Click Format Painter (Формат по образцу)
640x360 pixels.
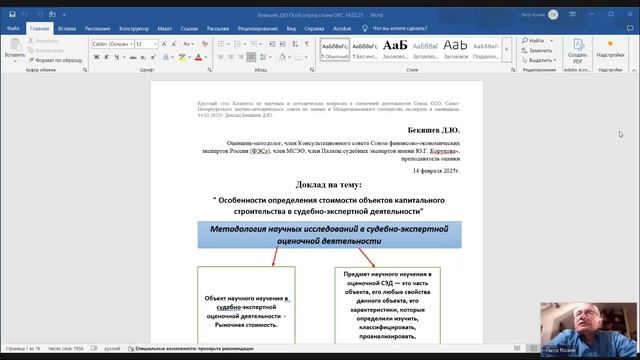point(55,60)
